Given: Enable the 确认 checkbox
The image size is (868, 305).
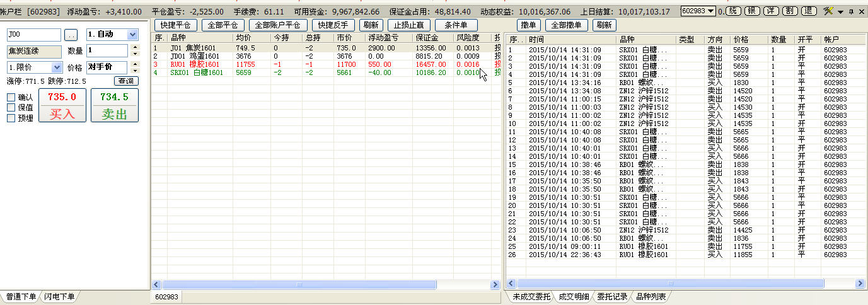Looking at the screenshot, I should (x=11, y=97).
